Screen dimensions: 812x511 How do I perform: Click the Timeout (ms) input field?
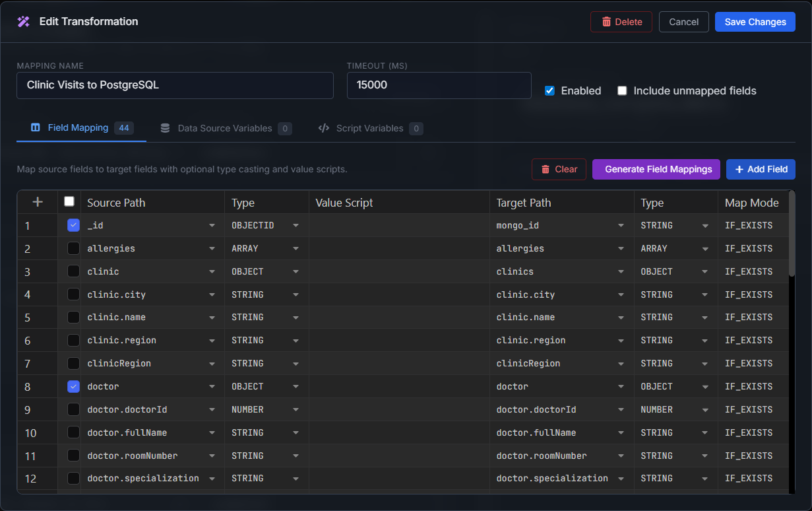click(x=439, y=85)
